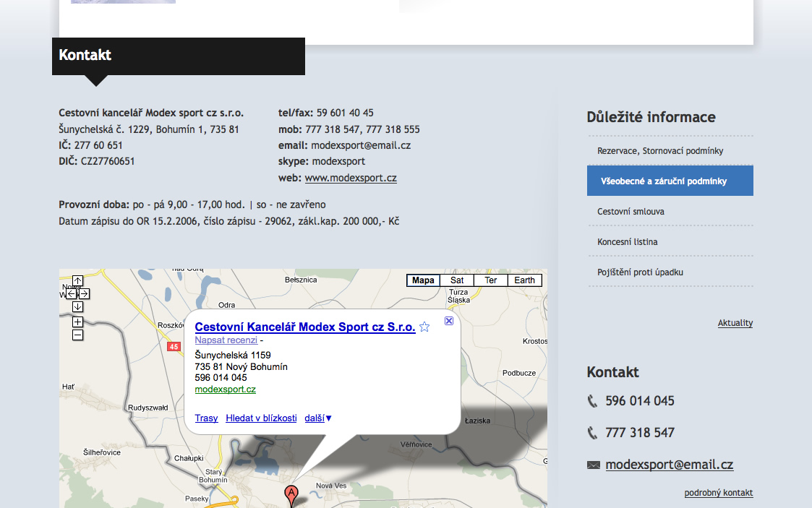Click the Důležité informace heading
Screen dimensions: 812x508
coord(651,117)
